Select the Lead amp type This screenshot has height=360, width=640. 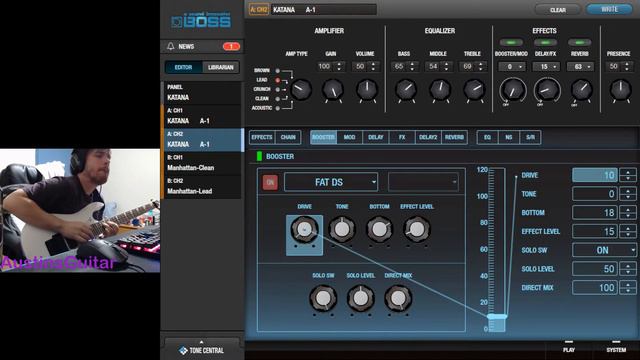pyautogui.click(x=278, y=80)
